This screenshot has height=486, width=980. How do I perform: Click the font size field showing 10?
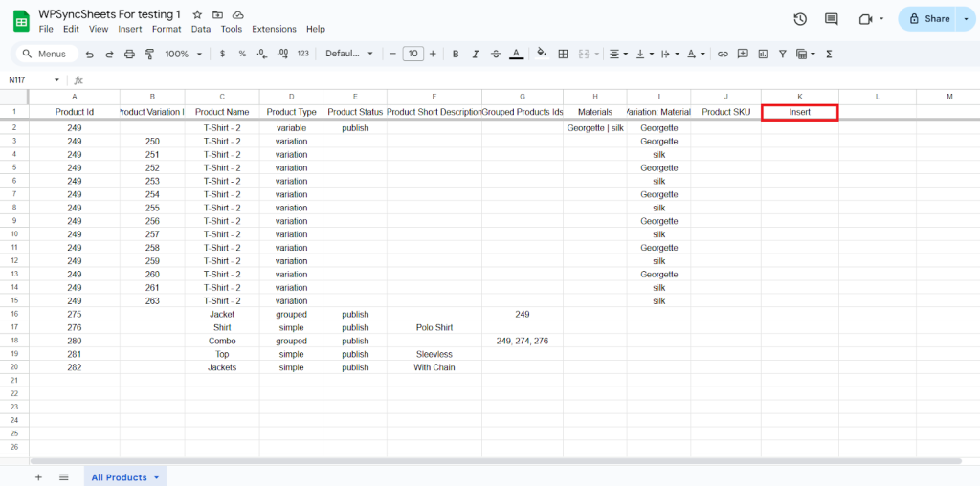(412, 55)
